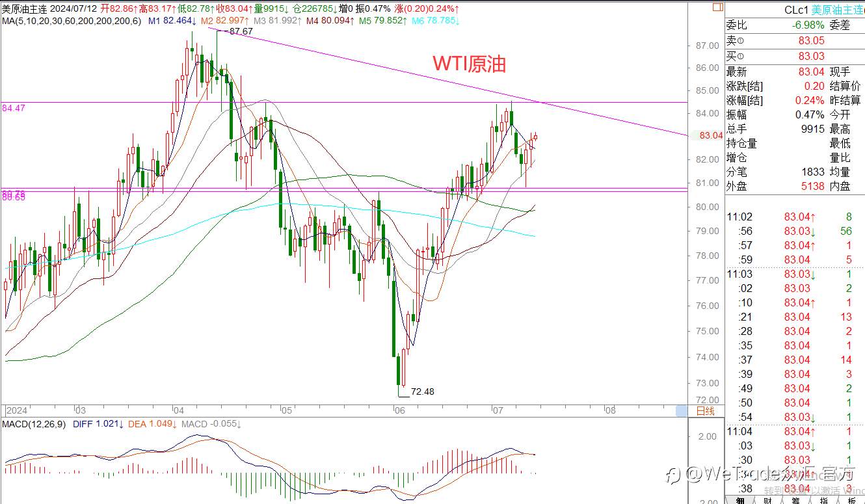Viewport: 865px width, 504px height.
Task: Select the 11:02 tick row
Action: point(795,217)
